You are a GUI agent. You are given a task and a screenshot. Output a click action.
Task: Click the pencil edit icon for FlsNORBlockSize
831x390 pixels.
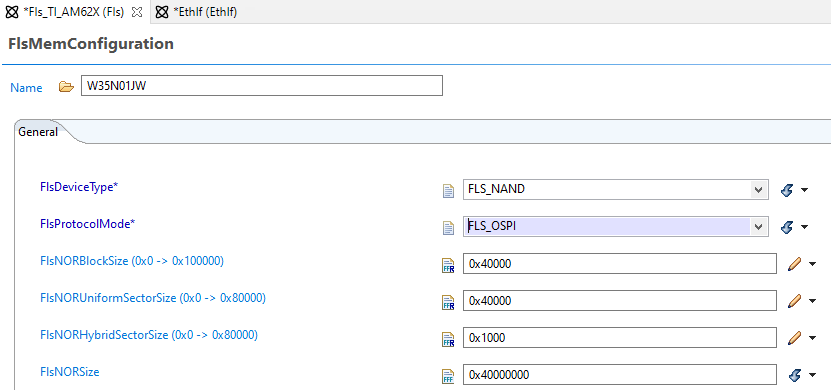pos(794,263)
